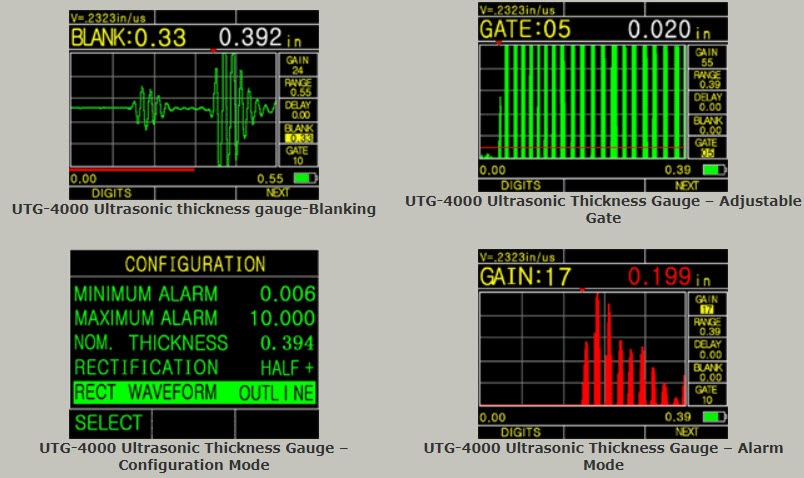Click battery icon in the Adjustable Gate screen
The height and width of the screenshot is (478, 804).
click(714, 170)
